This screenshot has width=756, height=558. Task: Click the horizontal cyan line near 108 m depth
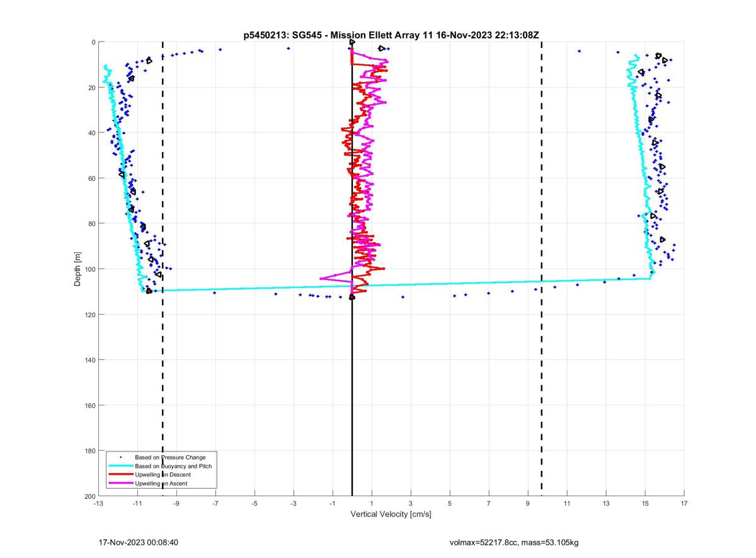point(397,285)
